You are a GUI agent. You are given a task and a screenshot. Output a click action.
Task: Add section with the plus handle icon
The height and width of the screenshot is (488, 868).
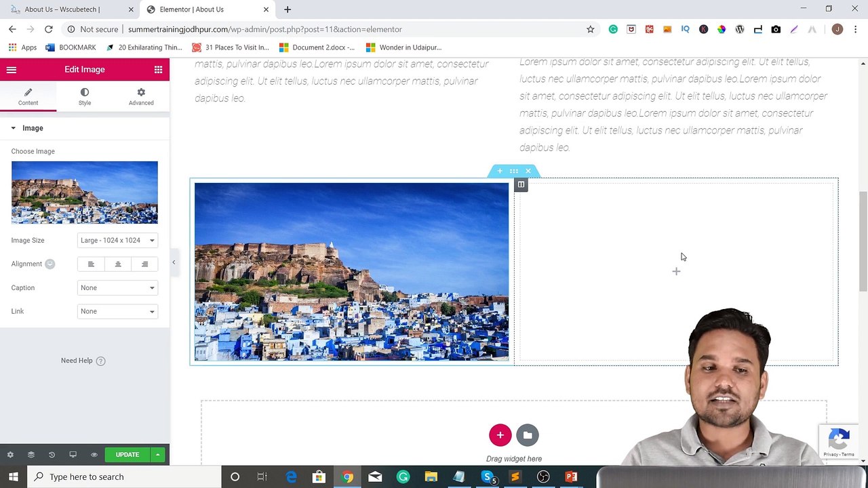[500, 171]
